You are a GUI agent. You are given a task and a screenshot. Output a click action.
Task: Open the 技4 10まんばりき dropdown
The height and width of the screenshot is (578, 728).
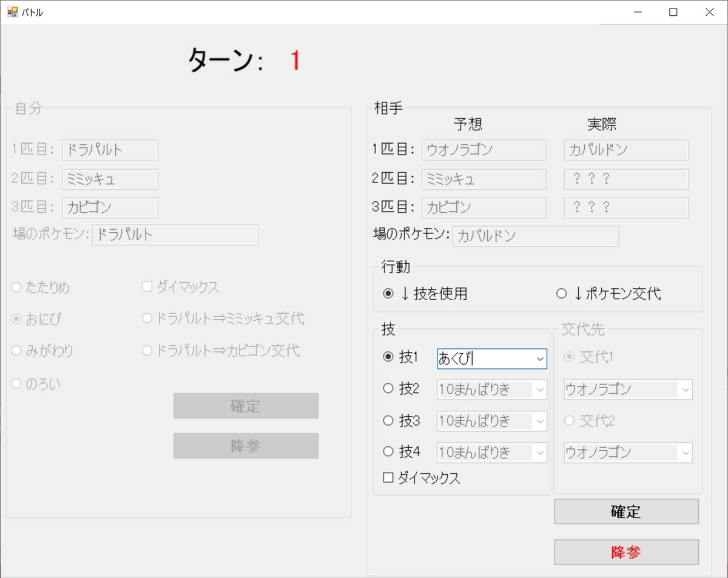[x=540, y=452]
